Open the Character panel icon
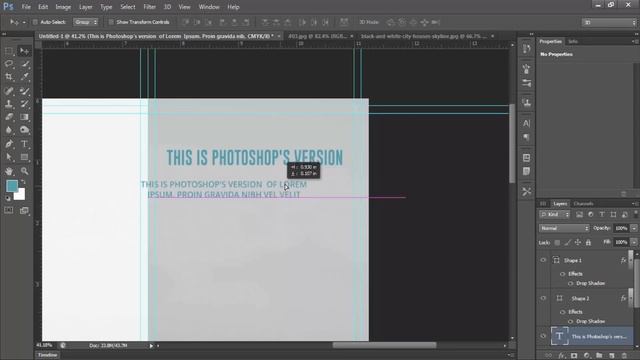640x360 pixels. click(527, 123)
